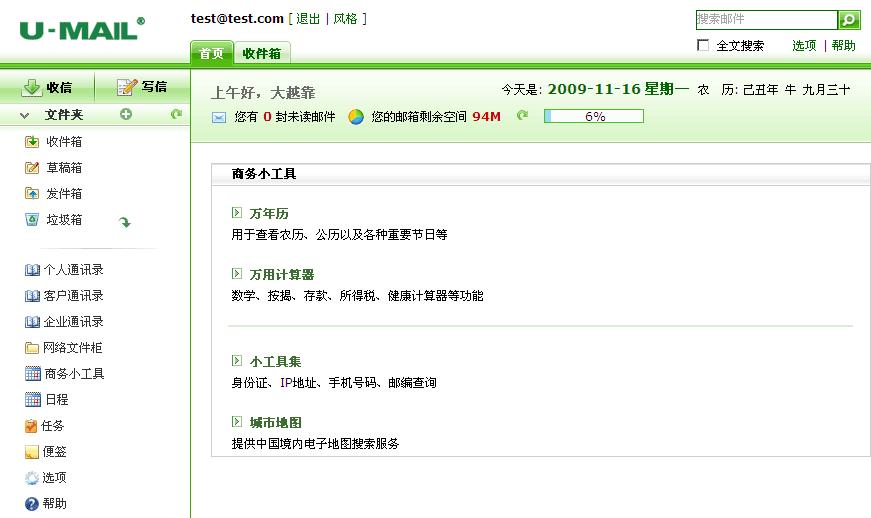Click the inbox (收件箱) folder icon

pyautogui.click(x=32, y=142)
